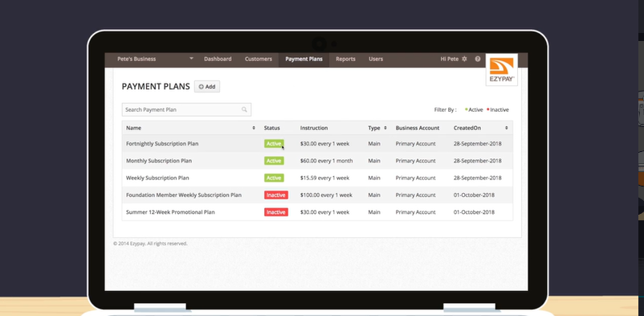Click the Hi Pete greeting
This screenshot has height=316, width=644.
(450, 59)
